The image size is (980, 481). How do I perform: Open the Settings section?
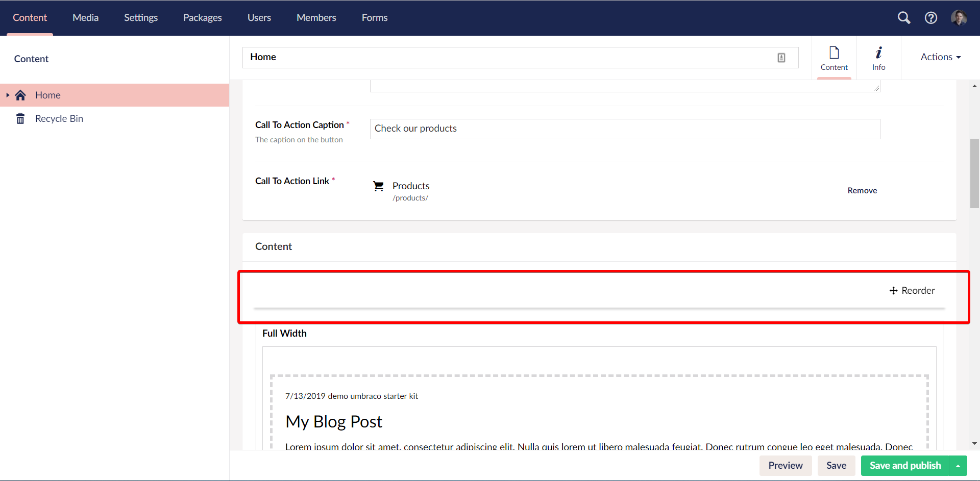click(x=141, y=18)
